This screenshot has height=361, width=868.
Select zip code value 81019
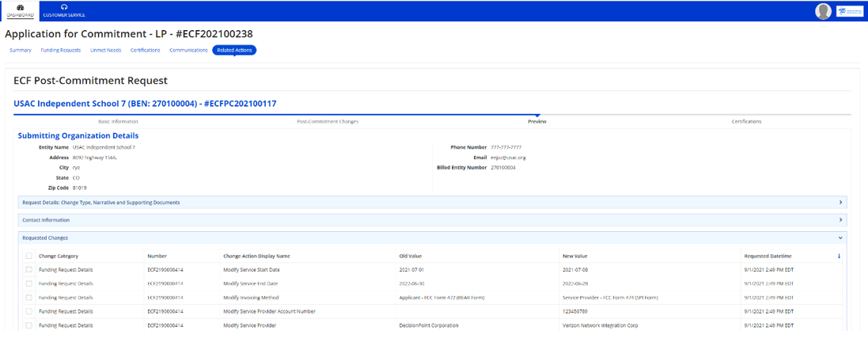pyautogui.click(x=80, y=188)
